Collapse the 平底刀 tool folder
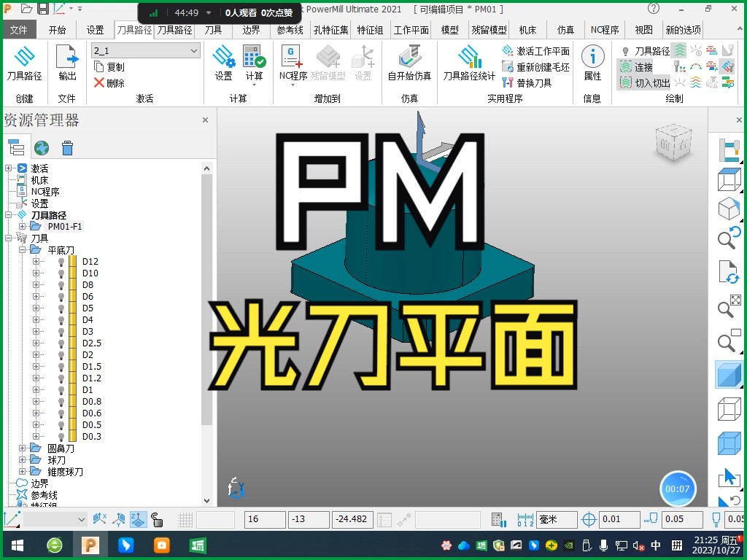 22,249
